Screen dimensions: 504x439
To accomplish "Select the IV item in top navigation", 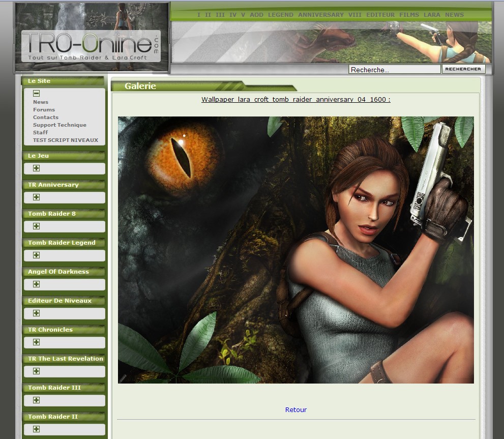I will [x=233, y=15].
